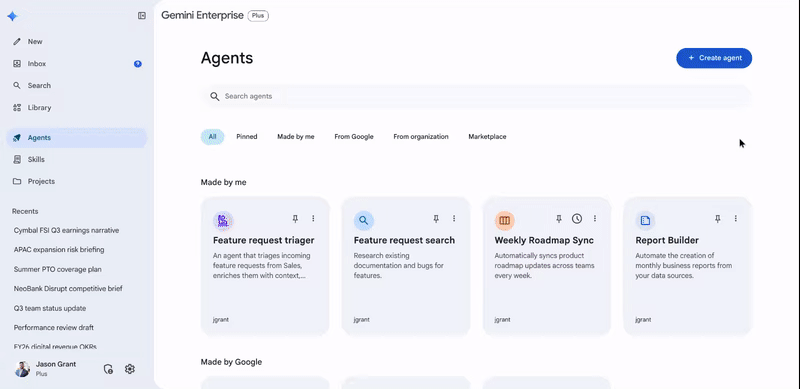Click the magnifier icon in Search agents box
This screenshot has height=389, width=800.
(x=215, y=96)
